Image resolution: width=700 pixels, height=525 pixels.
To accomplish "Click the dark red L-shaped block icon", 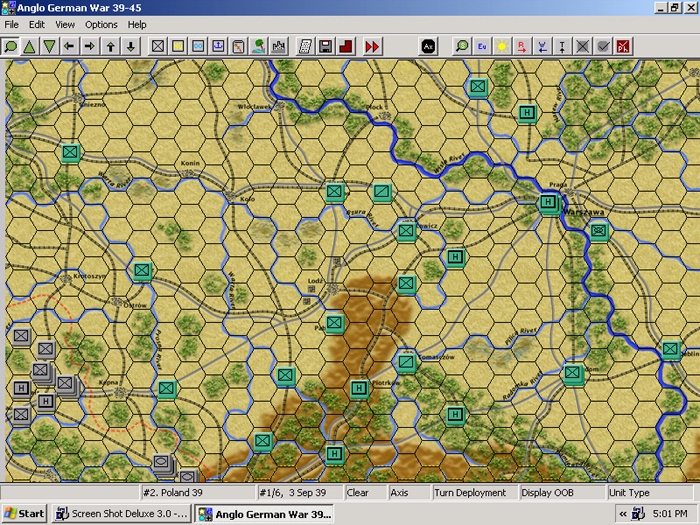I will click(x=346, y=46).
